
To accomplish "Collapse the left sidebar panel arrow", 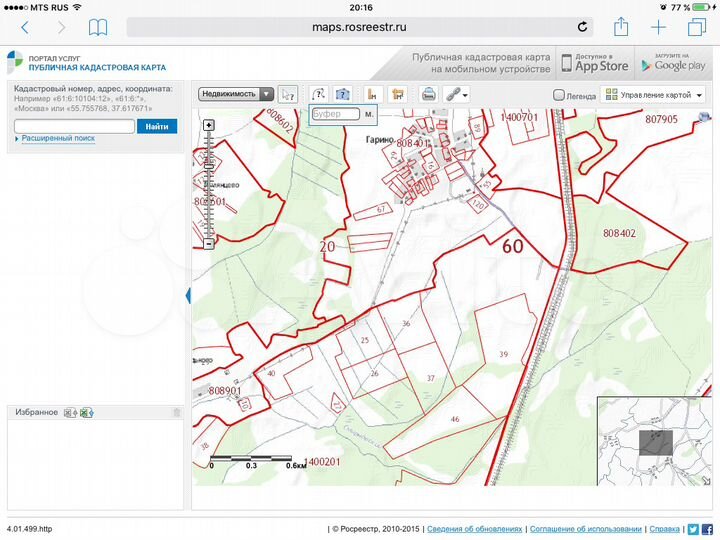I will tap(189, 295).
